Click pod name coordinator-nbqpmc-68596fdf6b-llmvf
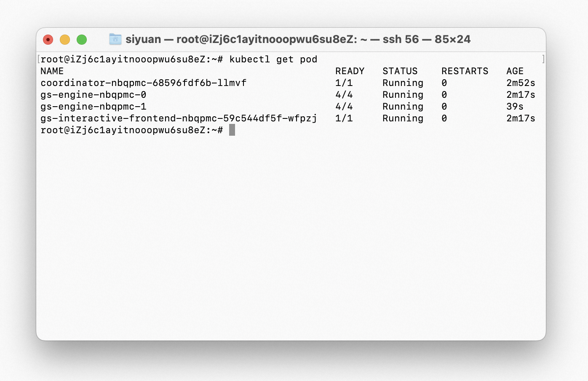 (x=143, y=83)
